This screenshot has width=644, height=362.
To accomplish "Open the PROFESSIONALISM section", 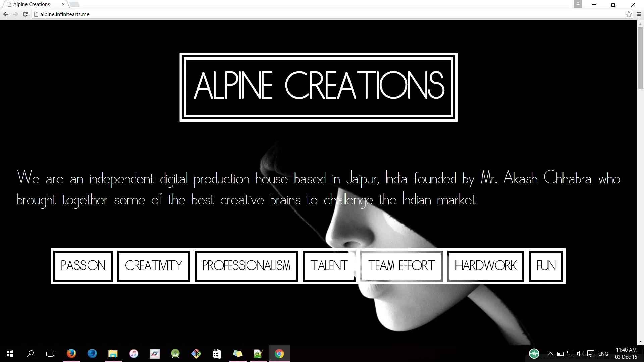I will (246, 266).
